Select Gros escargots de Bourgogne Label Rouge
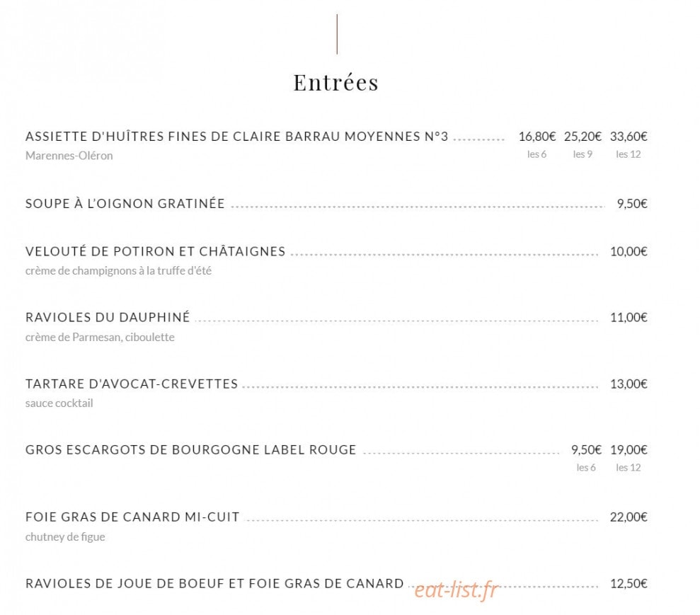Viewport: 700px width, 615px height. (x=191, y=449)
